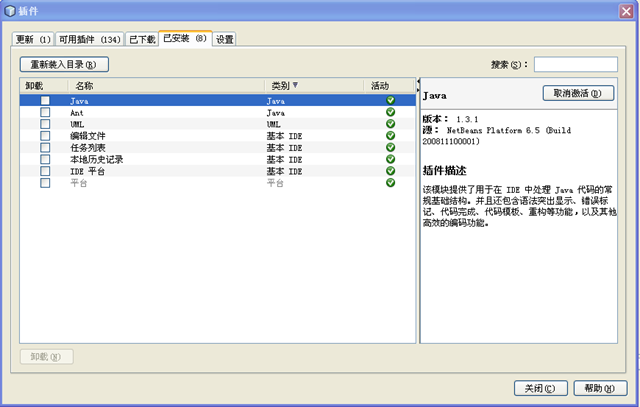Screen dimensions: 640x407
Task: Tick the uninstall checkbox for 任务列表
Action: [45, 147]
